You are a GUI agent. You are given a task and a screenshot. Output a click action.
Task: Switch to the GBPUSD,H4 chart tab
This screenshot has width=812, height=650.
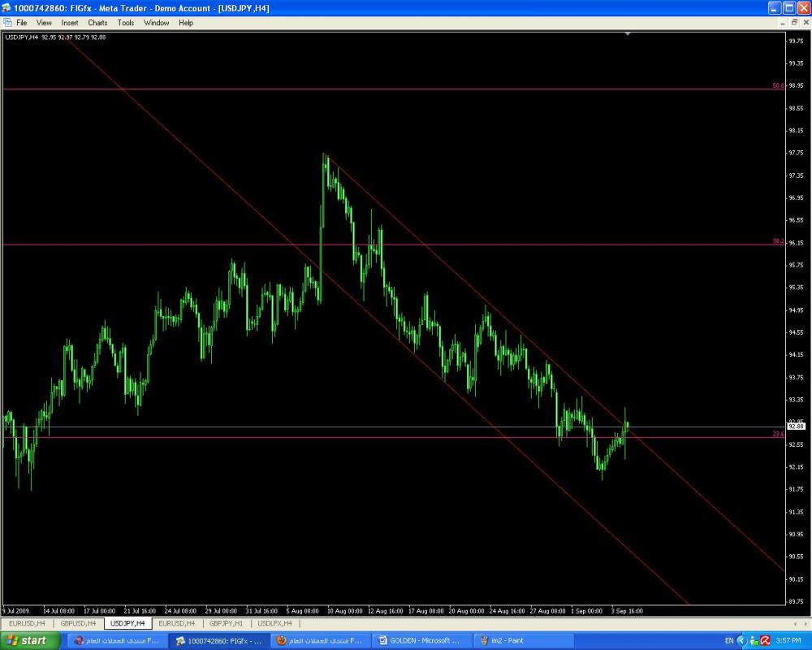pos(78,623)
